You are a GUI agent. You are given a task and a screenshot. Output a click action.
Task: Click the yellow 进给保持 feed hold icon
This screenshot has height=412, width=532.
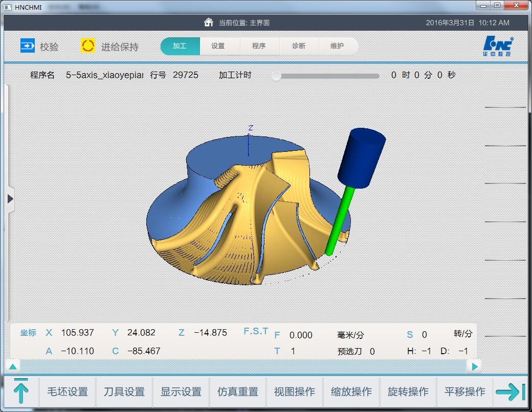tap(88, 46)
